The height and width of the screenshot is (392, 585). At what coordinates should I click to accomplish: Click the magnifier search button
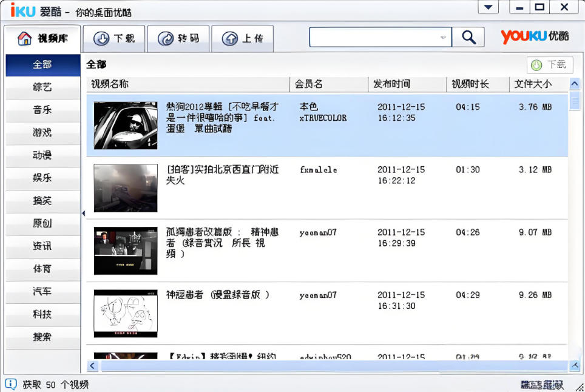[x=468, y=37]
